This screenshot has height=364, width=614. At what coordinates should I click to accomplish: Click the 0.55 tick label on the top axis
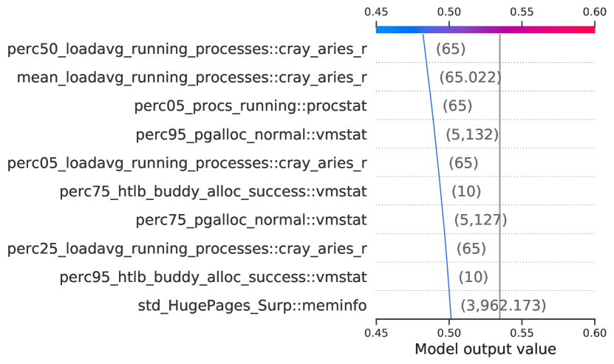pyautogui.click(x=522, y=13)
